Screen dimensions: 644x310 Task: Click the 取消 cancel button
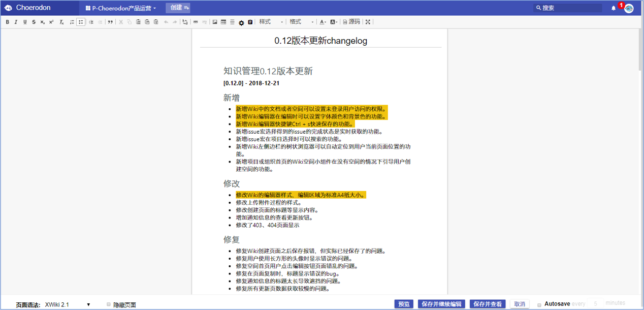tap(520, 304)
